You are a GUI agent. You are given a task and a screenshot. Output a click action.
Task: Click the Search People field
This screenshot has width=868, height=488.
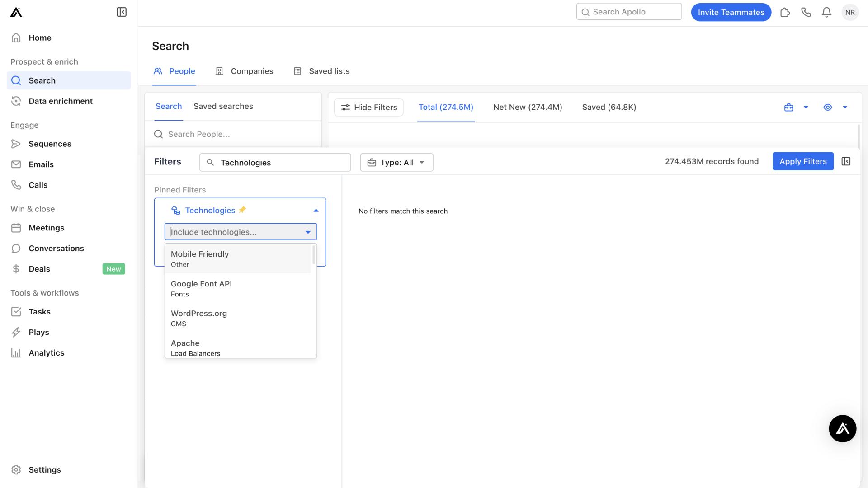click(x=233, y=134)
